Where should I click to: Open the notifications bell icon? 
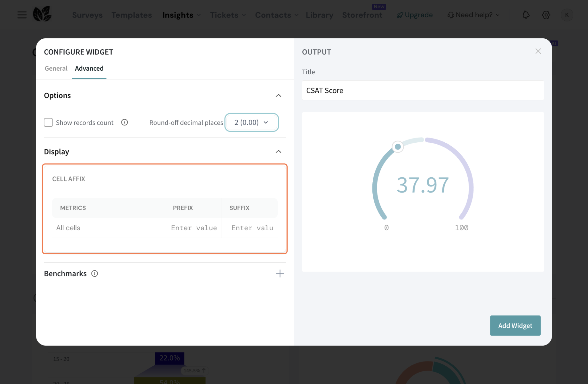[526, 15]
